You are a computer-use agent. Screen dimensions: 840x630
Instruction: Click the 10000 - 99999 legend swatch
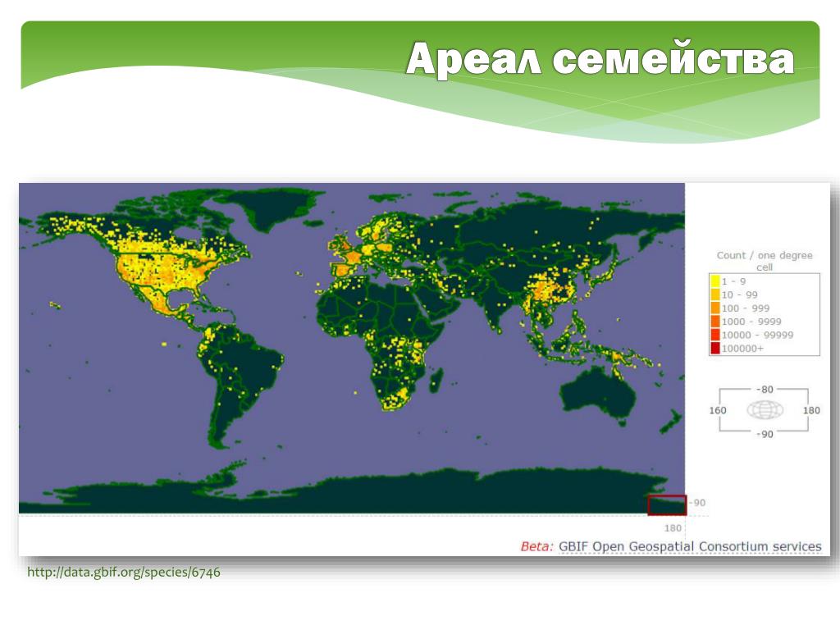point(714,335)
